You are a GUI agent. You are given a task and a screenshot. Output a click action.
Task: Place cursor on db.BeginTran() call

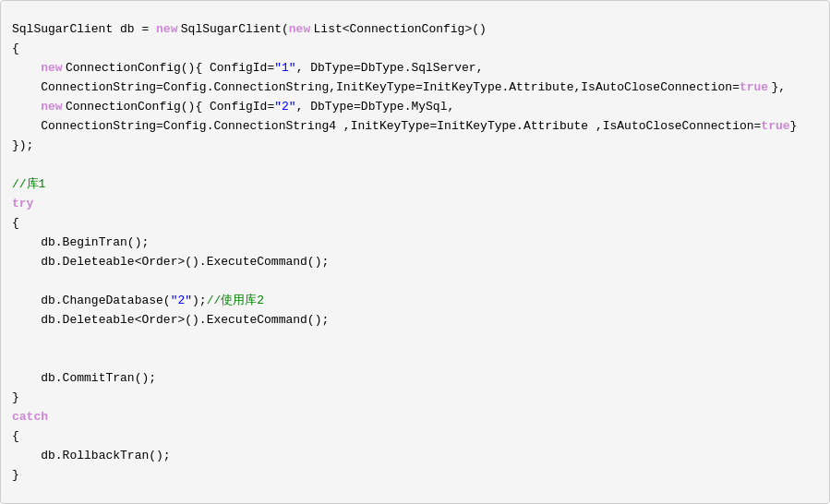[x=94, y=243]
